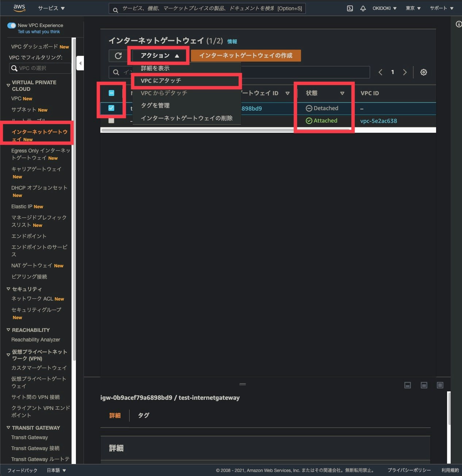The image size is (462, 476).
Task: Sort by gateway ID column arrow
Action: pyautogui.click(x=288, y=93)
